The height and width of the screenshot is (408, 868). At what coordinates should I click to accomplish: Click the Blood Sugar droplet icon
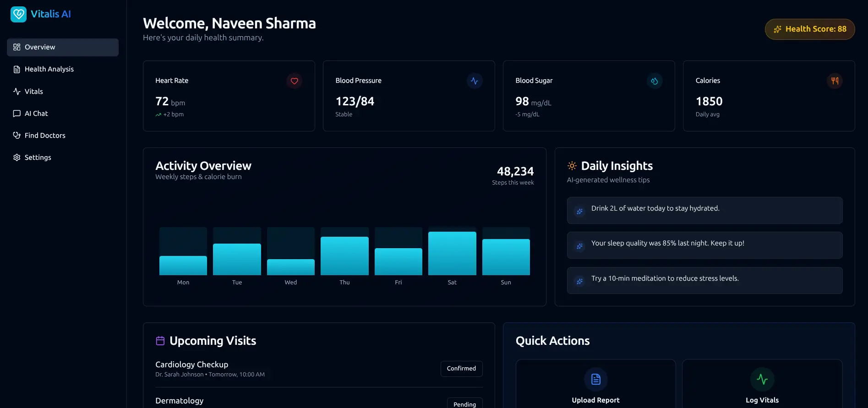click(654, 81)
